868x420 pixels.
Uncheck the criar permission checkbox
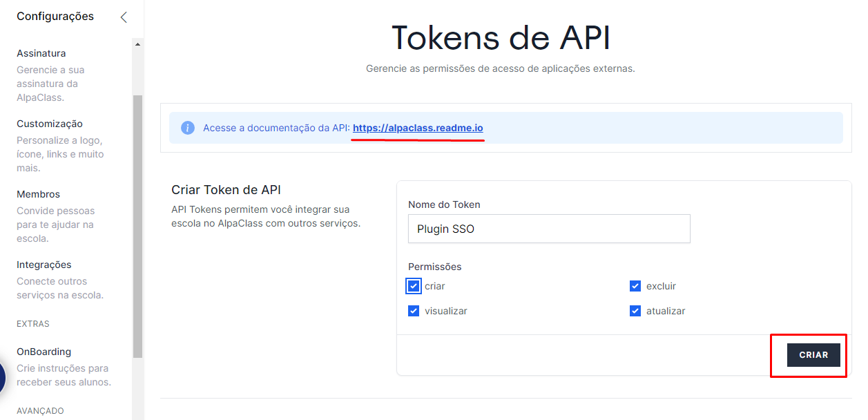tap(414, 286)
